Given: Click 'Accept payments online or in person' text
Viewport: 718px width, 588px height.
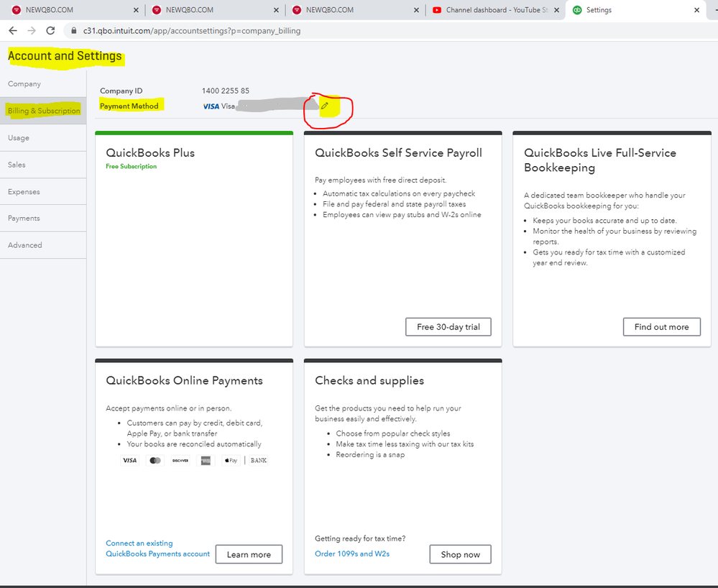Looking at the screenshot, I should tap(168, 408).
